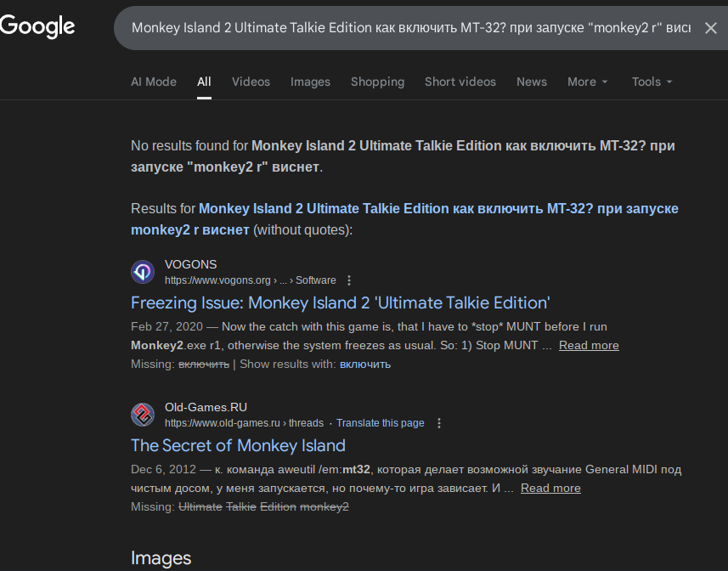Click Read more on Old-Games.RU snippet
Image resolution: width=728 pixels, height=571 pixels.
pos(550,489)
